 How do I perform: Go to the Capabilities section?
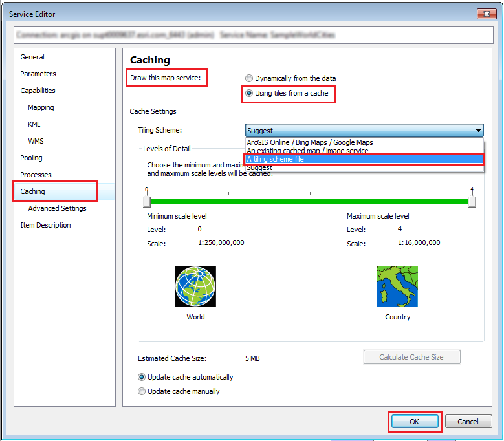(x=38, y=91)
